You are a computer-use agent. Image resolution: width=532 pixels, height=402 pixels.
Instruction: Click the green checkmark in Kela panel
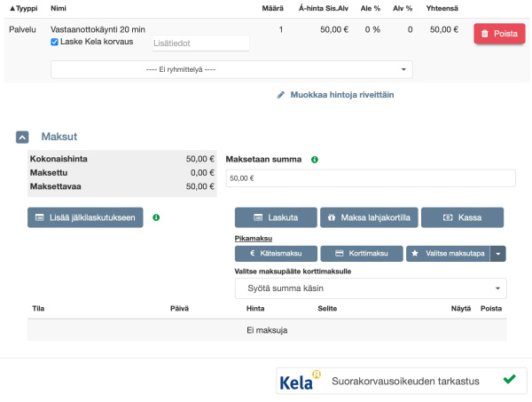pos(509,380)
